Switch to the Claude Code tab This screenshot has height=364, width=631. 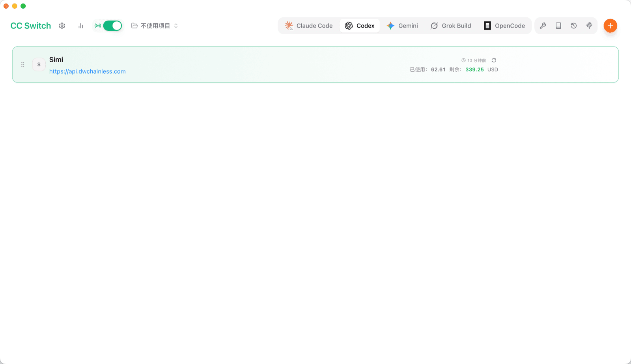[309, 26]
